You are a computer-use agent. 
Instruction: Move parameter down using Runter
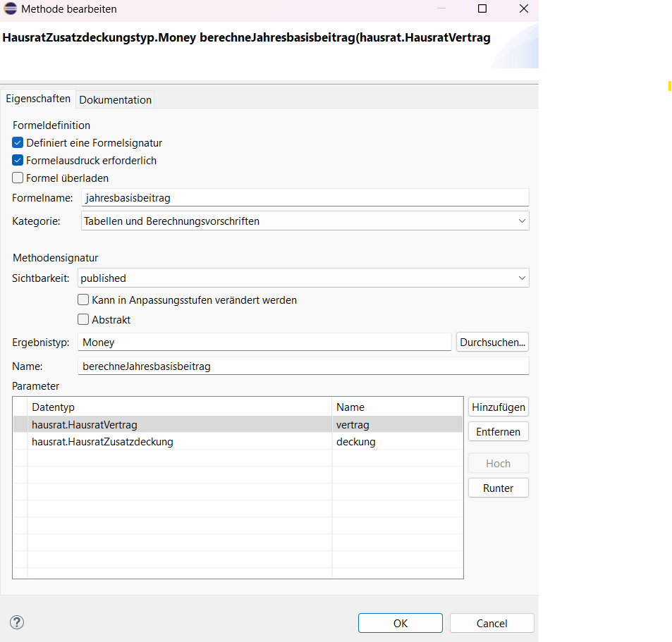coord(498,488)
